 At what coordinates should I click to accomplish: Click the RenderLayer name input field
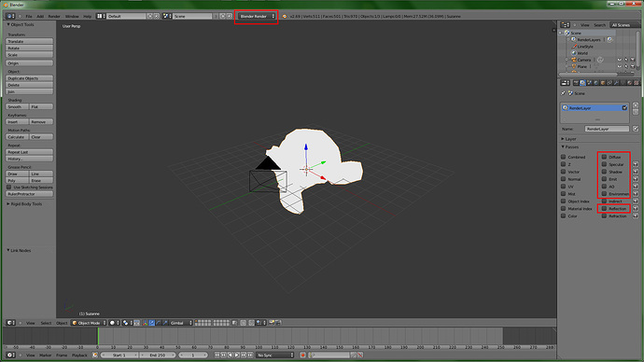tap(607, 129)
